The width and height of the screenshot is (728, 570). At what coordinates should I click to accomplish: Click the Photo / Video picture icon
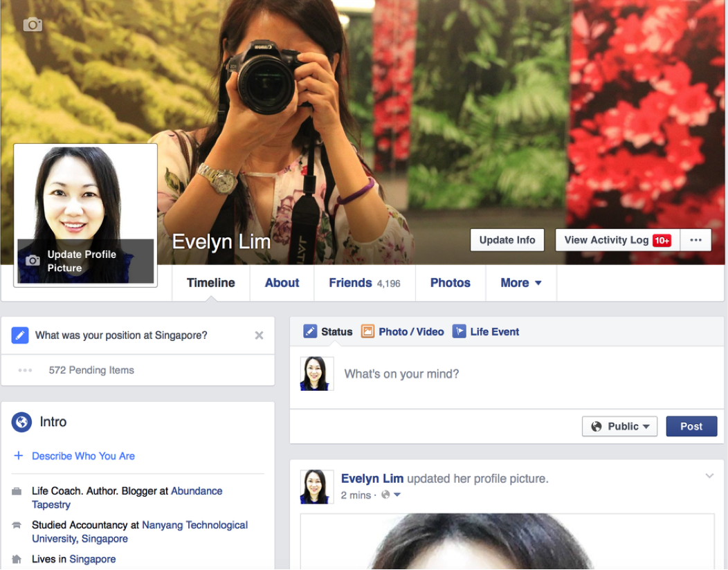point(367,331)
